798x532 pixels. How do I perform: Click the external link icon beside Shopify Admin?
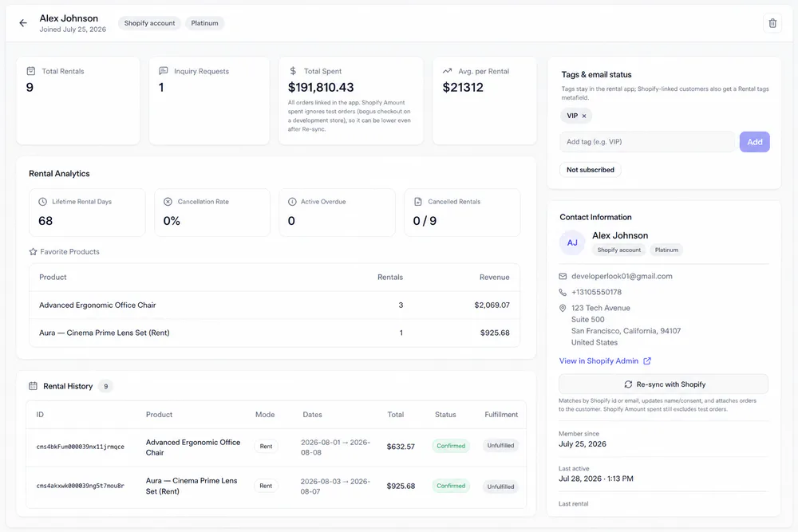click(x=647, y=361)
